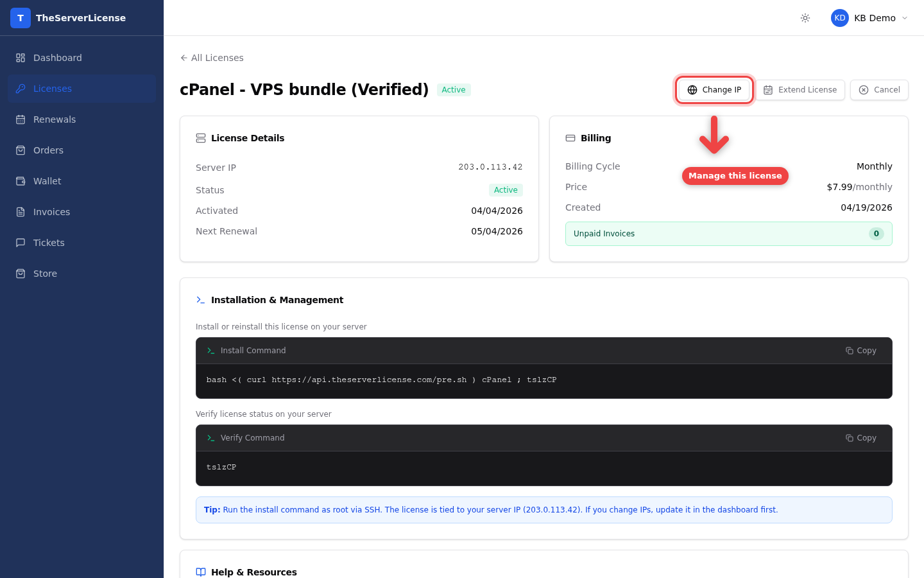The image size is (924, 578).
Task: Open Wallet from the sidebar
Action: (81, 181)
